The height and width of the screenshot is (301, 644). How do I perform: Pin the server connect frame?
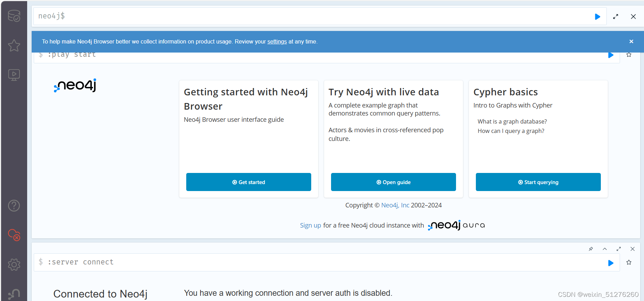591,249
